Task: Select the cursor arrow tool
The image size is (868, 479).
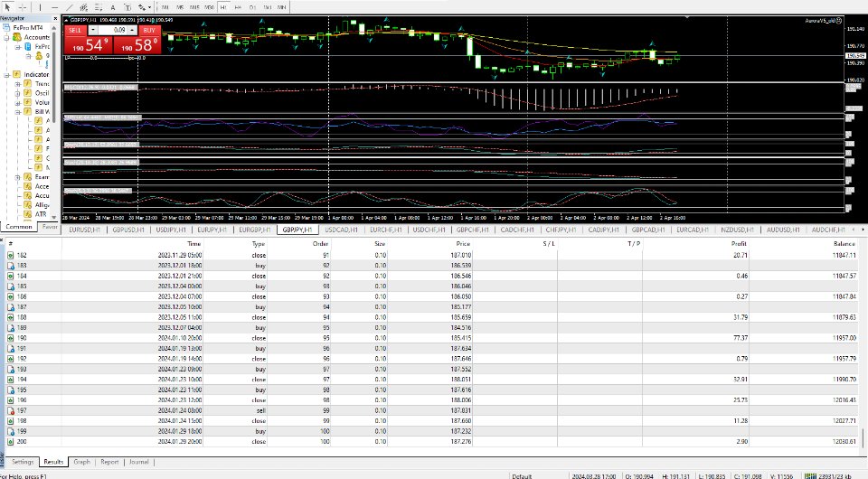Action: [x=7, y=7]
